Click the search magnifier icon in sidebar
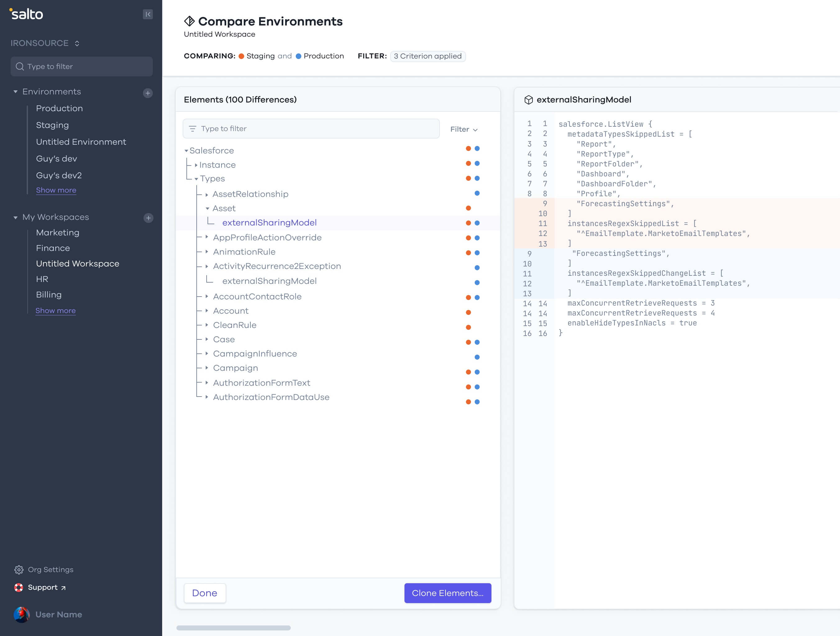This screenshot has width=840, height=636. click(x=20, y=66)
